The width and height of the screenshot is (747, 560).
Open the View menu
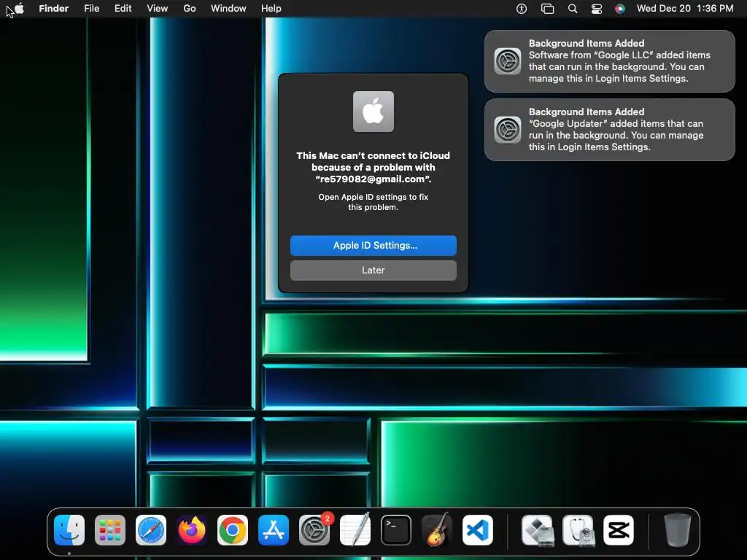click(158, 9)
